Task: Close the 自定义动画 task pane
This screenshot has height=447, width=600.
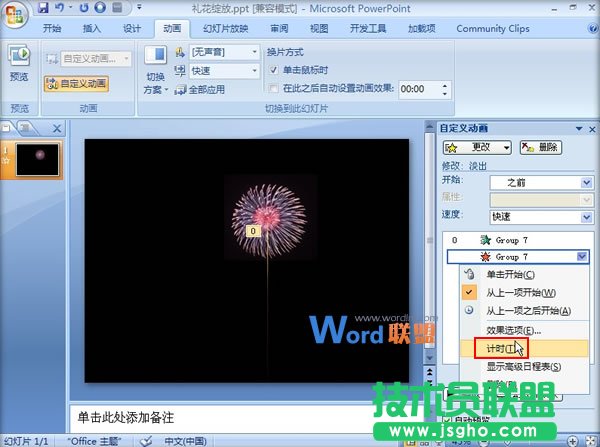Action: pos(592,129)
